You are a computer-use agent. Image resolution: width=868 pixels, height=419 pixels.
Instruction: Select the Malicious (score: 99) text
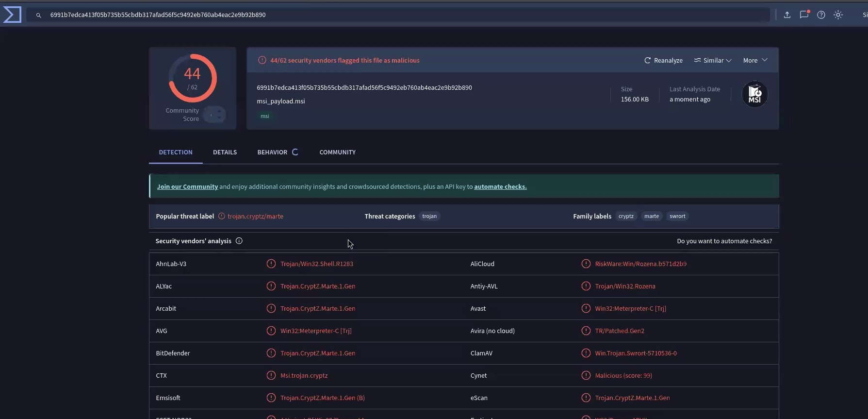tap(623, 375)
